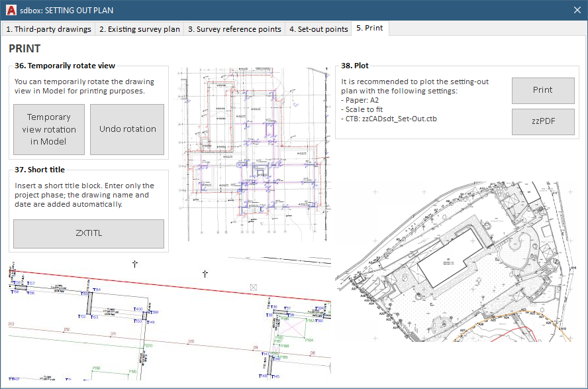588x389 pixels.
Task: Click the set-out points detail drawing image
Action: (x=170, y=319)
